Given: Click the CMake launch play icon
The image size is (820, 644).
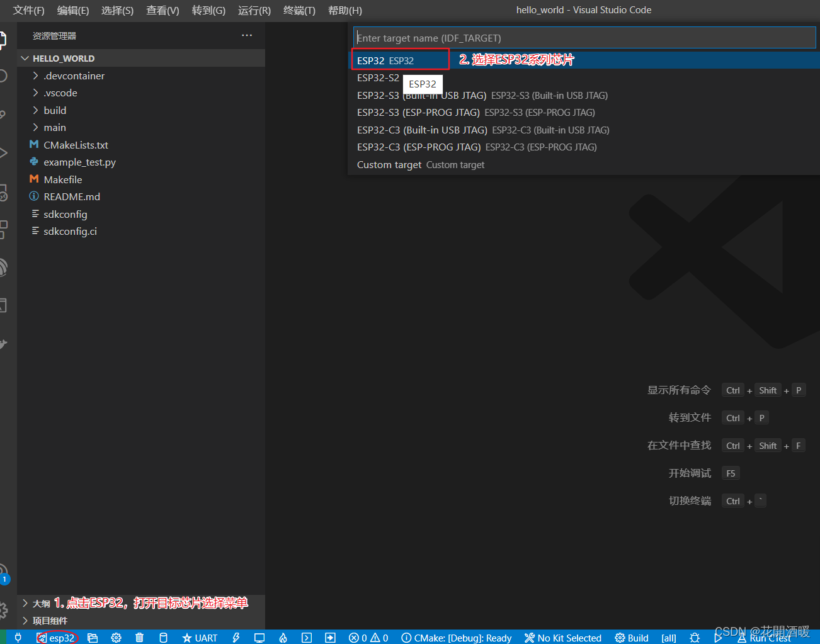Looking at the screenshot, I should 717,638.
